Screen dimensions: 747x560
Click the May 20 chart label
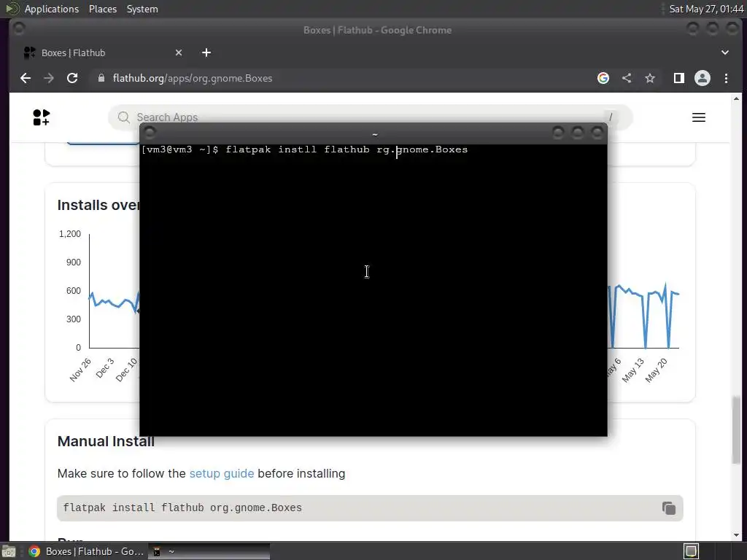click(x=657, y=370)
